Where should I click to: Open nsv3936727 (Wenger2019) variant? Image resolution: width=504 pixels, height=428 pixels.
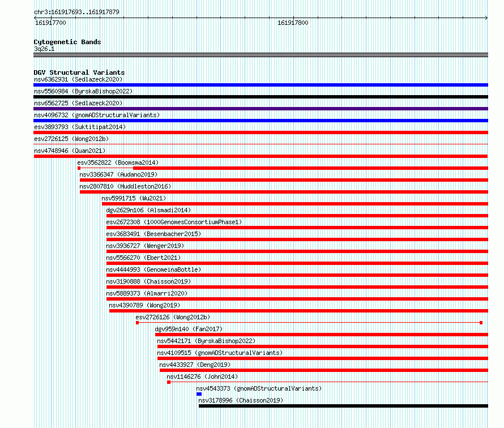coord(145,246)
